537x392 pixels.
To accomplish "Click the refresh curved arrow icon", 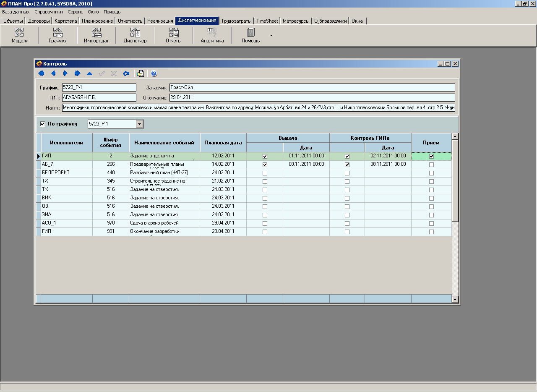I will click(x=126, y=73).
